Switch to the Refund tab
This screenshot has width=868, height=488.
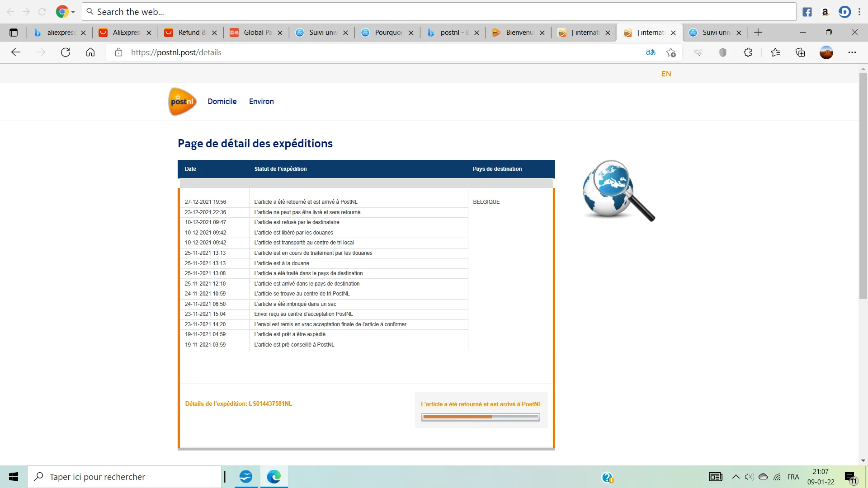[x=191, y=33]
